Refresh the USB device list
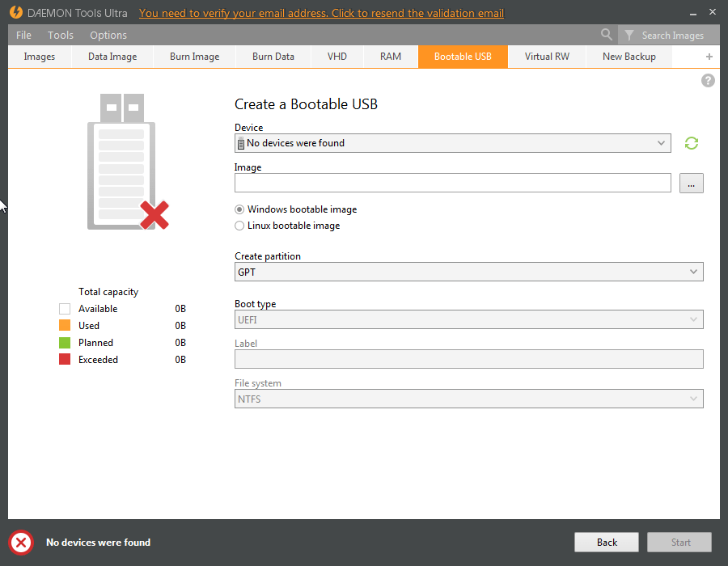The height and width of the screenshot is (566, 728). (x=692, y=143)
